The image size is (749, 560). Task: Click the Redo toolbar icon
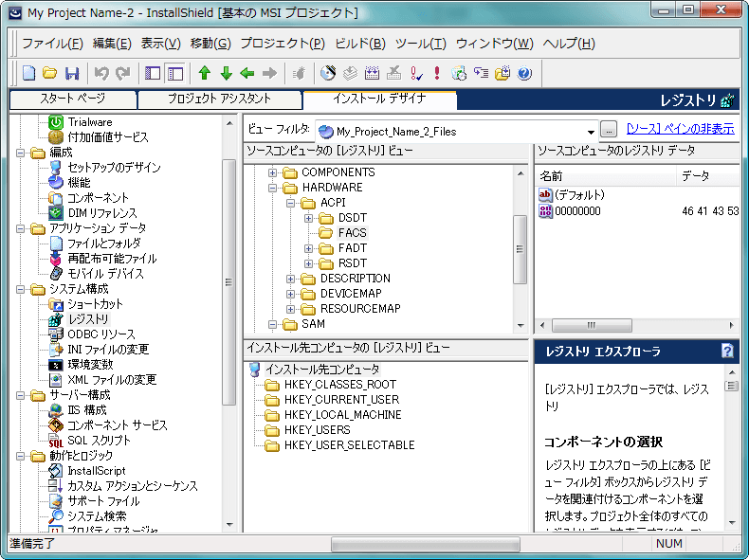point(123,73)
